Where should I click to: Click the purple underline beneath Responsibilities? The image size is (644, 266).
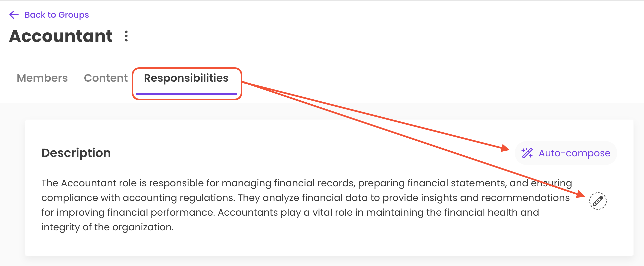186,94
